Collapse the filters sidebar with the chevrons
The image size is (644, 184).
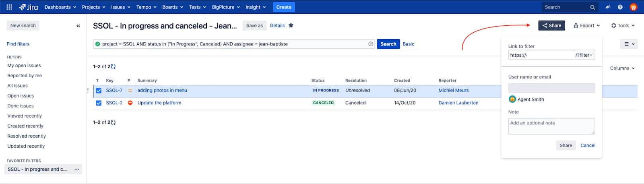(x=78, y=25)
